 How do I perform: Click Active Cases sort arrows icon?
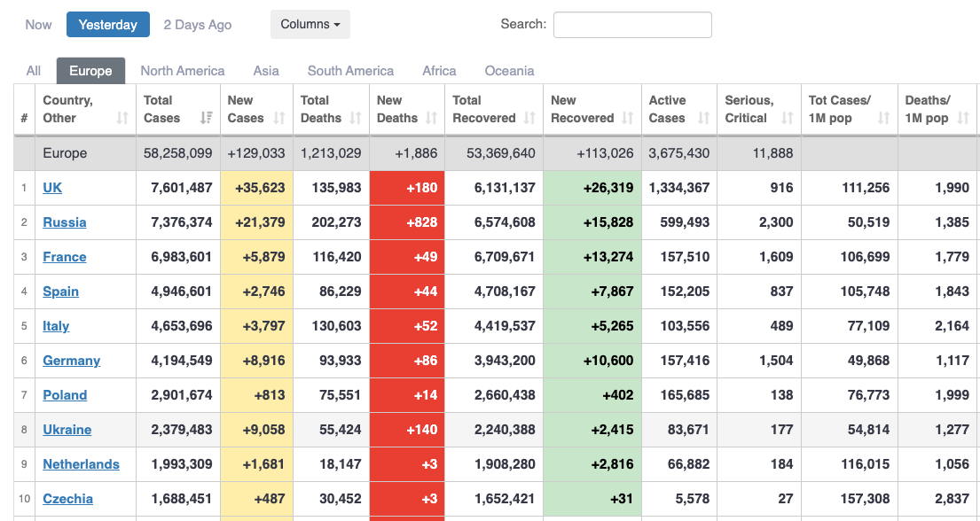tap(704, 118)
